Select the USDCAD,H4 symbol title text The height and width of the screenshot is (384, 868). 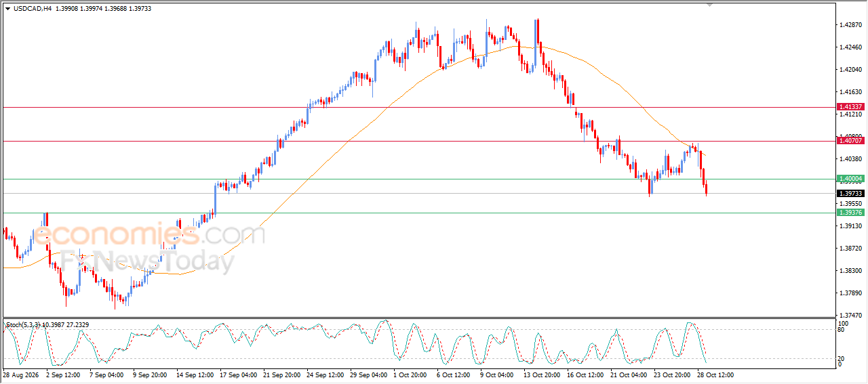(33, 8)
